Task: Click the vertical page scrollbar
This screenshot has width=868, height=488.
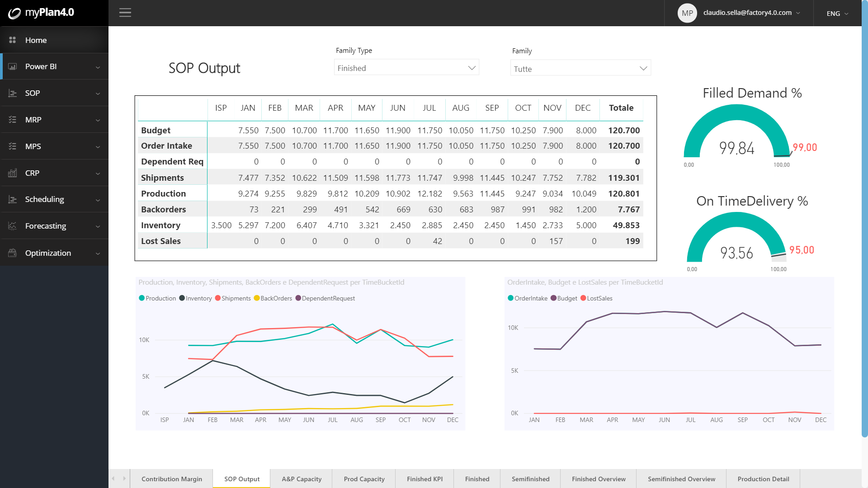Action: pyautogui.click(x=865, y=219)
